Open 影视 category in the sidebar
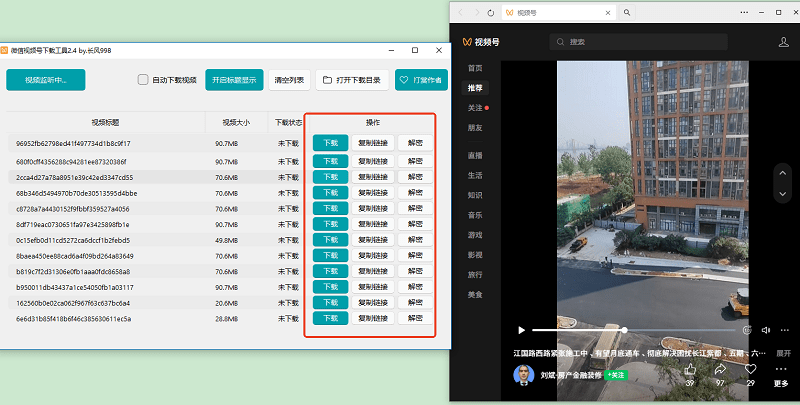The height and width of the screenshot is (405, 800). pos(475,255)
